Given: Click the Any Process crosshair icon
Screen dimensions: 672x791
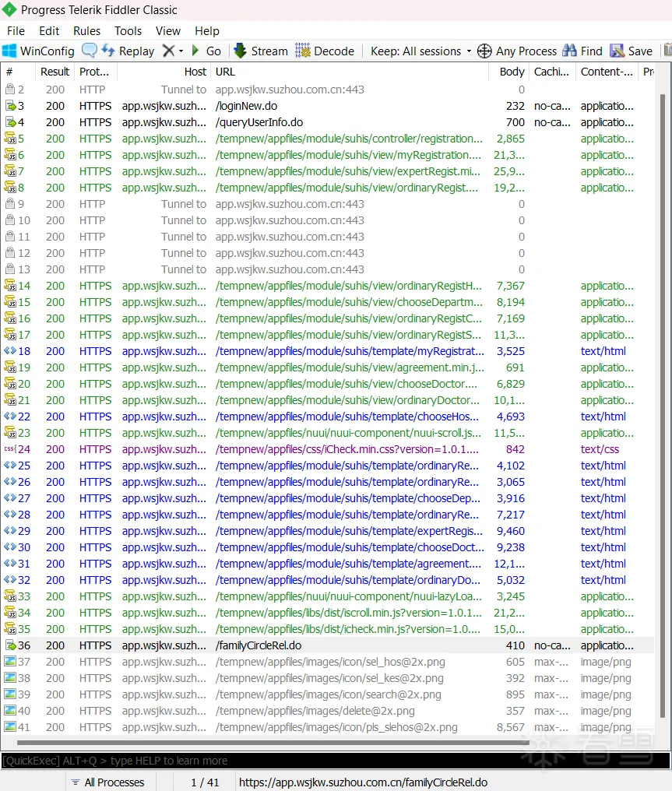Looking at the screenshot, I should tap(484, 51).
